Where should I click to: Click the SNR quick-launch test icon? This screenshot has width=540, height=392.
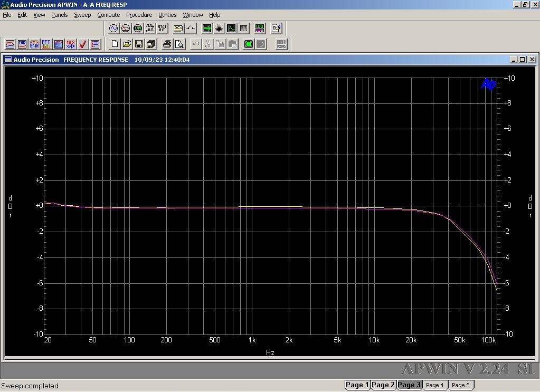point(34,44)
